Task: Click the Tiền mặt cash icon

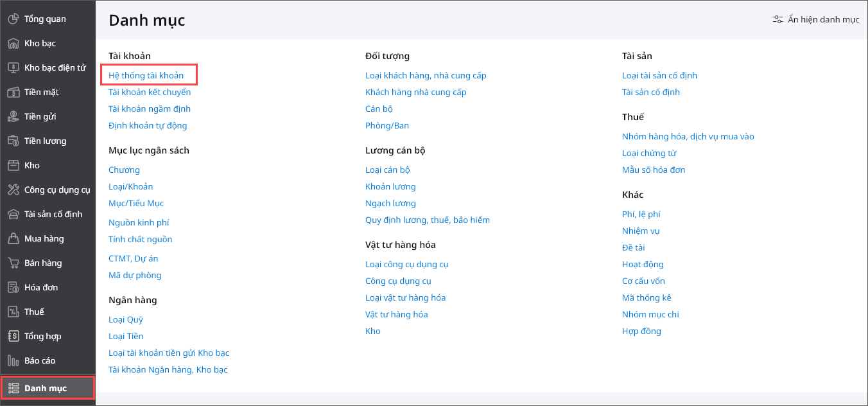Action: [13, 92]
